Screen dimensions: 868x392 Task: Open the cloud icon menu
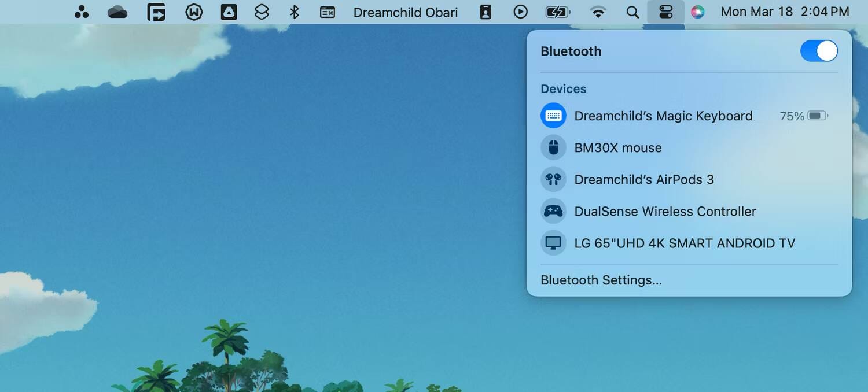117,12
